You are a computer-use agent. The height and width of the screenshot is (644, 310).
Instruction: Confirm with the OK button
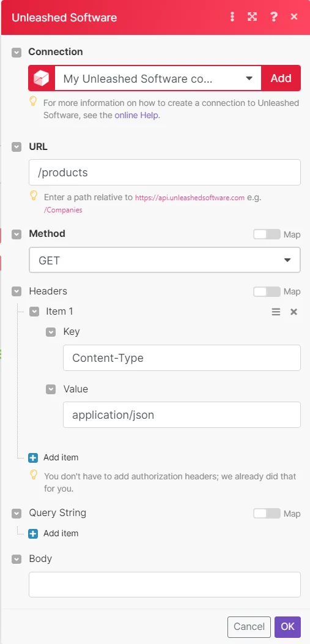click(287, 627)
